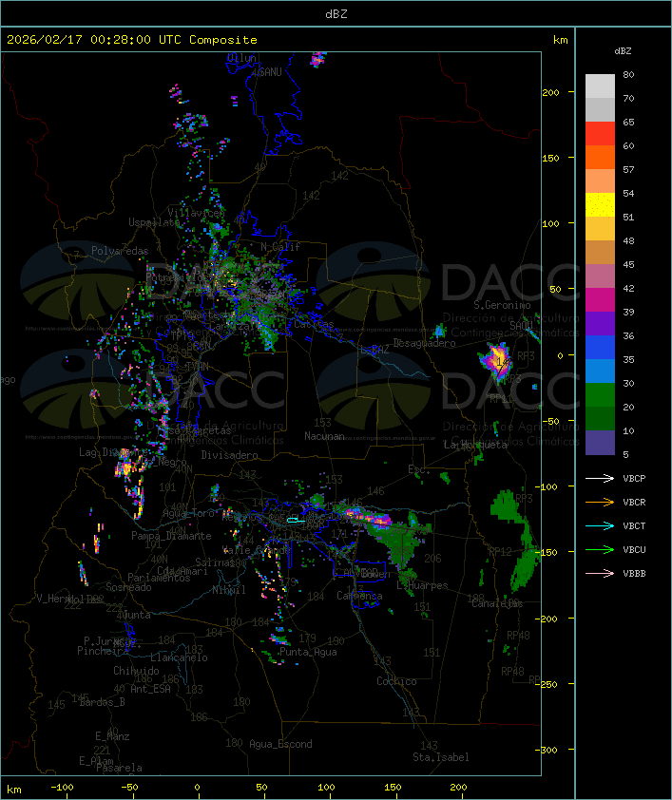Click the 'VBBB' legend label
The width and height of the screenshot is (672, 800).
634,574
